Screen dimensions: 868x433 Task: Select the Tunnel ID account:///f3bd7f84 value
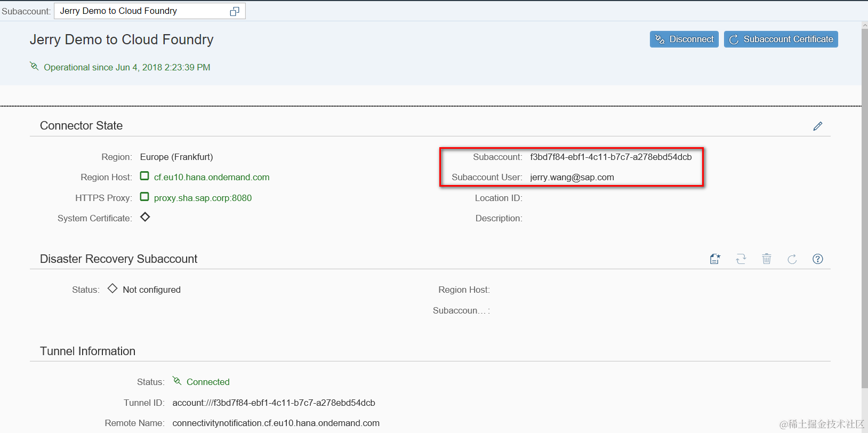coord(274,403)
